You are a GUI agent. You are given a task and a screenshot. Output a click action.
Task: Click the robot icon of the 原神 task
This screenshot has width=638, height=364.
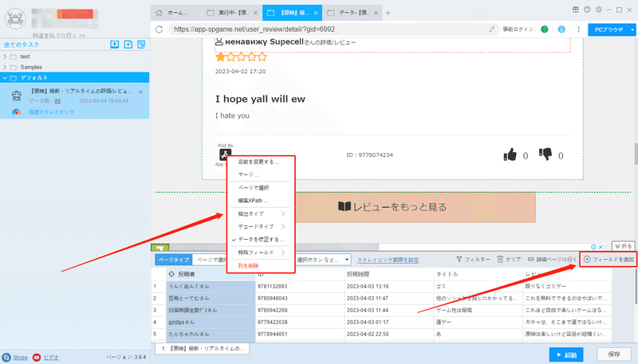click(17, 96)
